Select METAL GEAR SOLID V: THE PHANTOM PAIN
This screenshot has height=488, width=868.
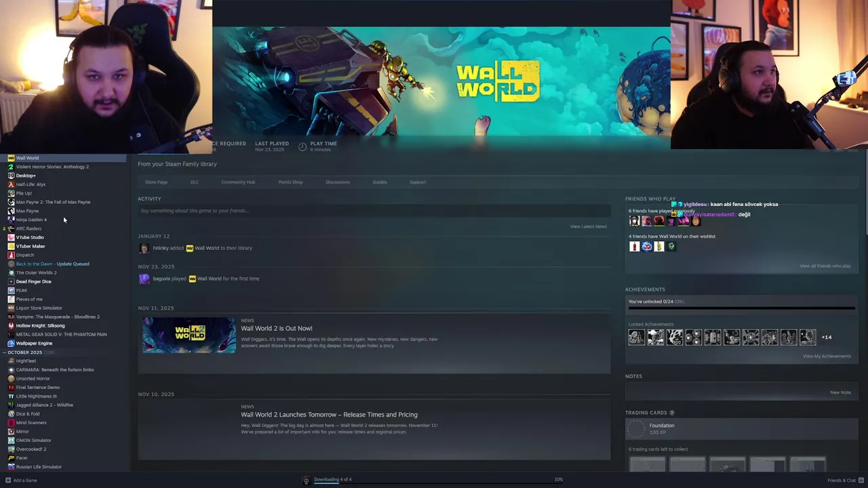click(61, 334)
